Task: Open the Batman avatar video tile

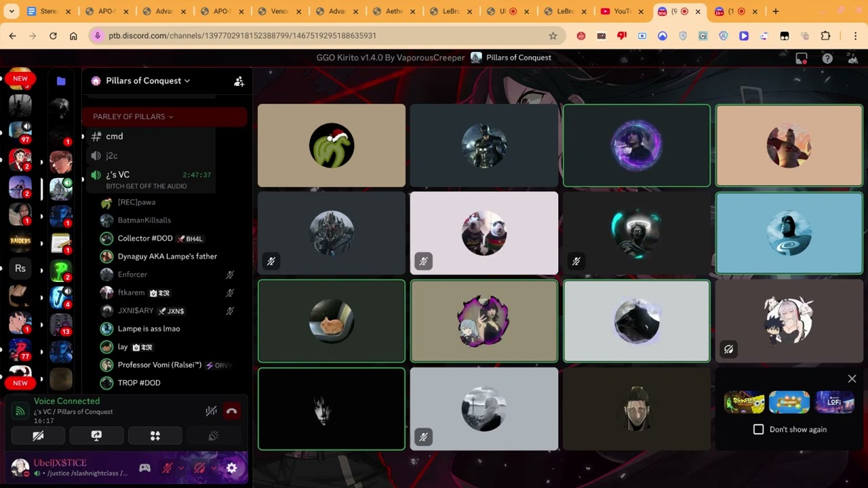Action: pyautogui.click(x=484, y=145)
